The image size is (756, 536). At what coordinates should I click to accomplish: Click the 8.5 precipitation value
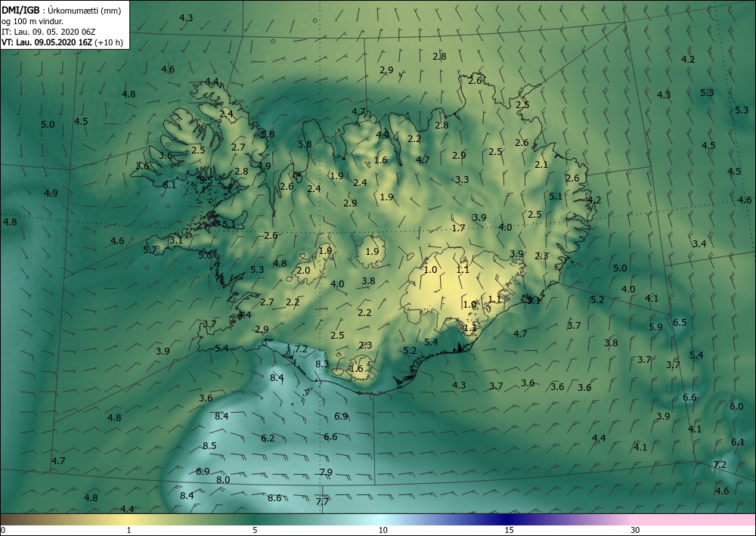[209, 445]
